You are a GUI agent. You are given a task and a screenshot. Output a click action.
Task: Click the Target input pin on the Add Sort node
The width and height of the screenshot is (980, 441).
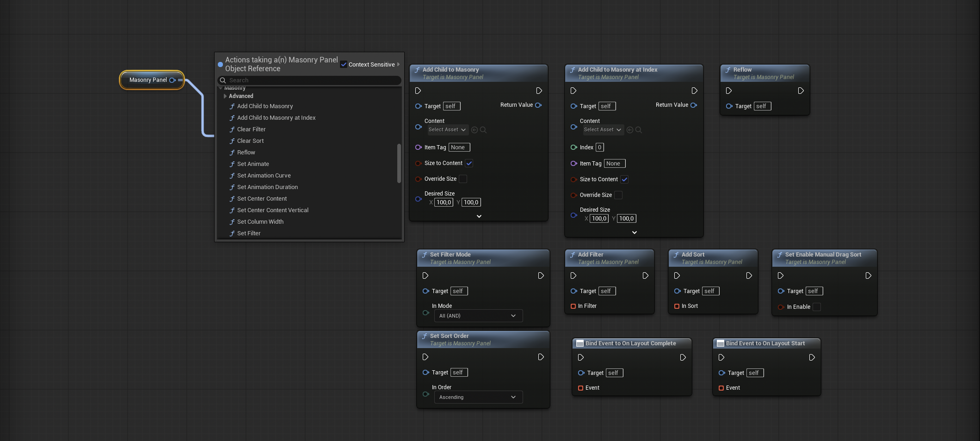pyautogui.click(x=678, y=291)
